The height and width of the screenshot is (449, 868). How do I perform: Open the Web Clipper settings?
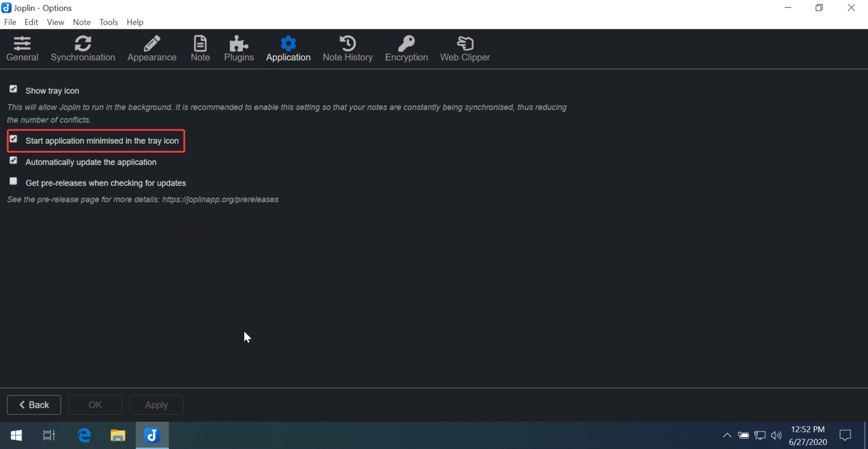coord(465,49)
